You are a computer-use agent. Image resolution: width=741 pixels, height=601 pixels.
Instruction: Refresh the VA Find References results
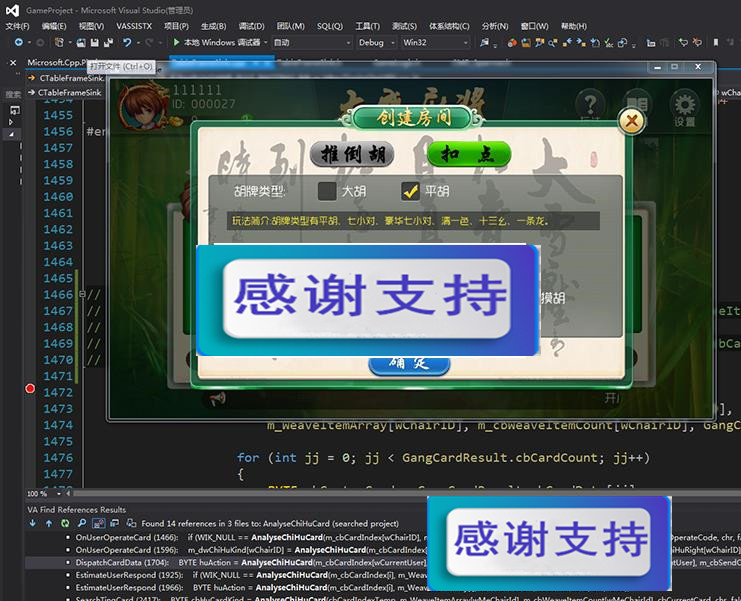pyautogui.click(x=65, y=523)
